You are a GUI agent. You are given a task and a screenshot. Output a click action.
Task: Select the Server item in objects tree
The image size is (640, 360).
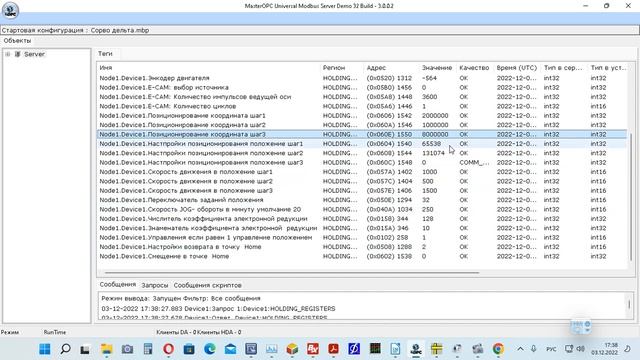click(34, 54)
